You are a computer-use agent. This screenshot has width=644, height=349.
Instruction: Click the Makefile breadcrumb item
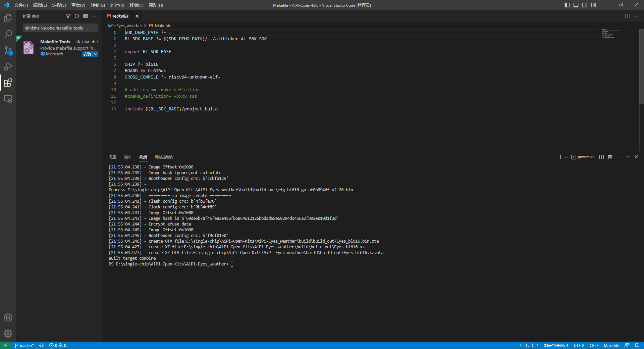click(160, 26)
